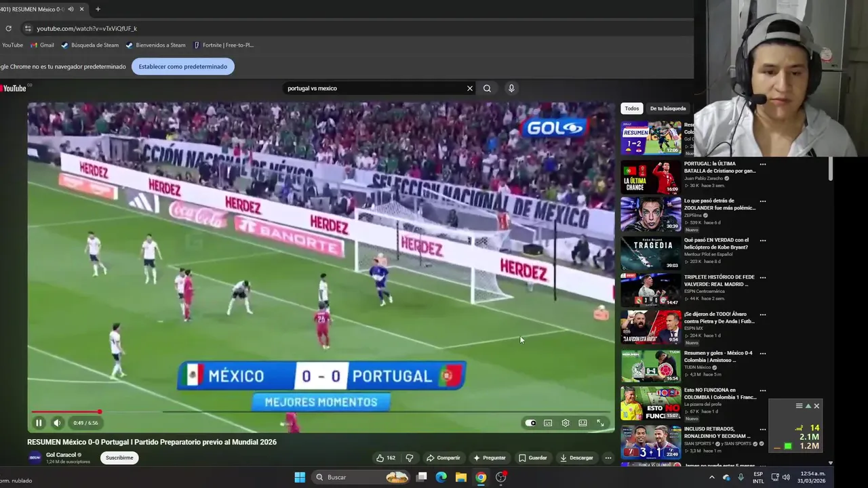Image resolution: width=868 pixels, height=488 pixels.
Task: Open the 'Esto NO FUNCIONA en COLOMBIA' thumbnail
Action: pos(651,403)
